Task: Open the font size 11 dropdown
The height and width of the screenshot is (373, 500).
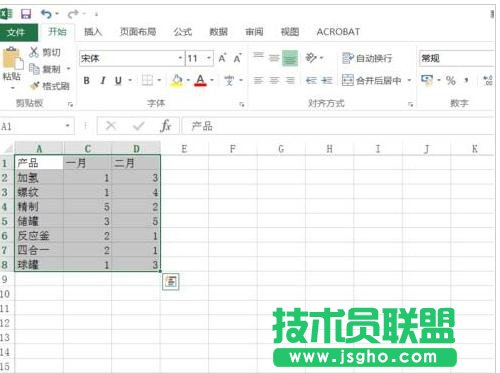Action: pyautogui.click(x=209, y=58)
